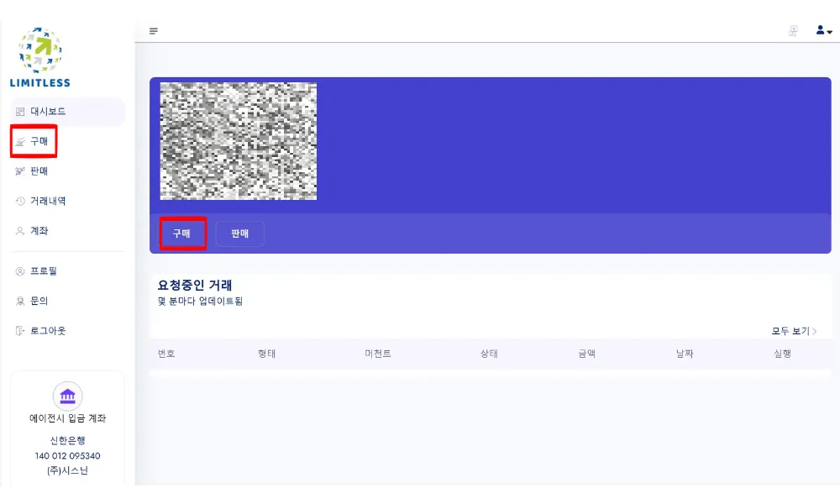Image resolution: width=840 pixels, height=504 pixels.
Task: Open the user account dropdown
Action: click(824, 30)
